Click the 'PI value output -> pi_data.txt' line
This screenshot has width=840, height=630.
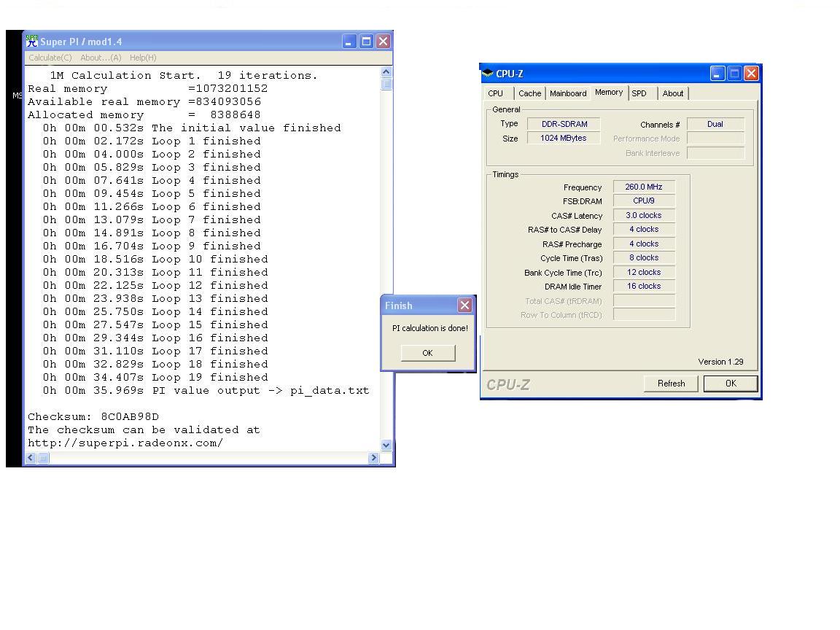click(206, 391)
